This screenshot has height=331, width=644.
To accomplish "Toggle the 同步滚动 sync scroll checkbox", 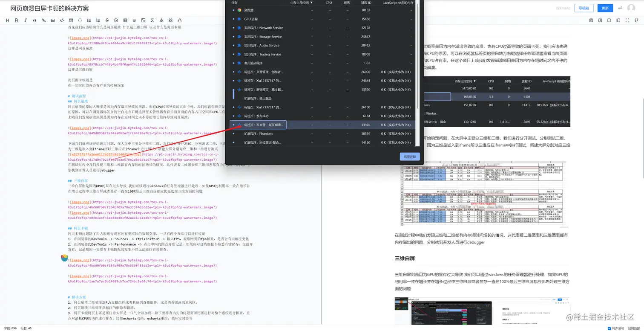I will [609, 328].
